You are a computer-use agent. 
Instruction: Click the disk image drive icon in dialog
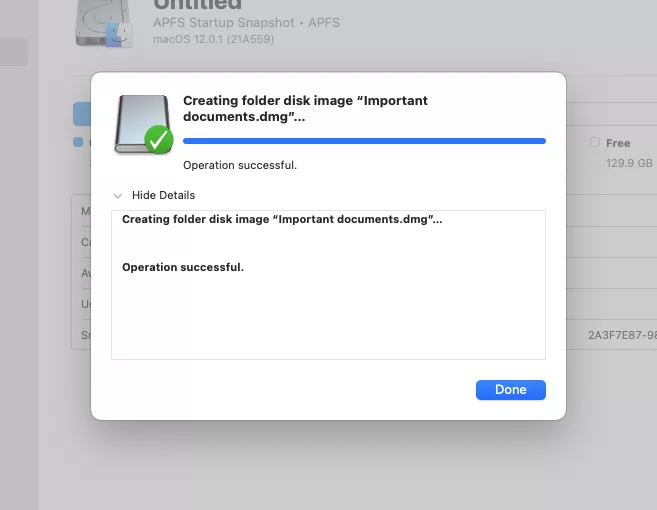tap(143, 124)
